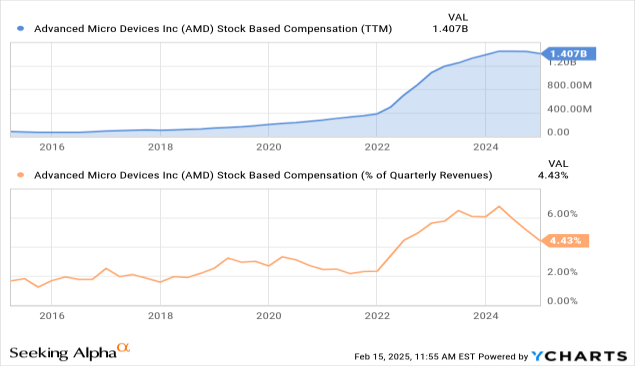Image resolution: width=635 pixels, height=366 pixels.
Task: Click the 4.43% VAL figure in bottom header
Action: (553, 175)
